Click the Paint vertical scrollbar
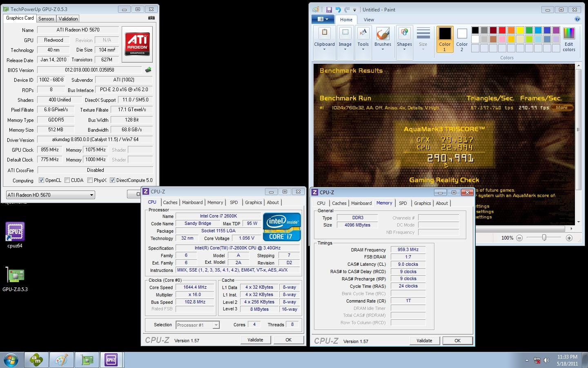 click(x=578, y=130)
